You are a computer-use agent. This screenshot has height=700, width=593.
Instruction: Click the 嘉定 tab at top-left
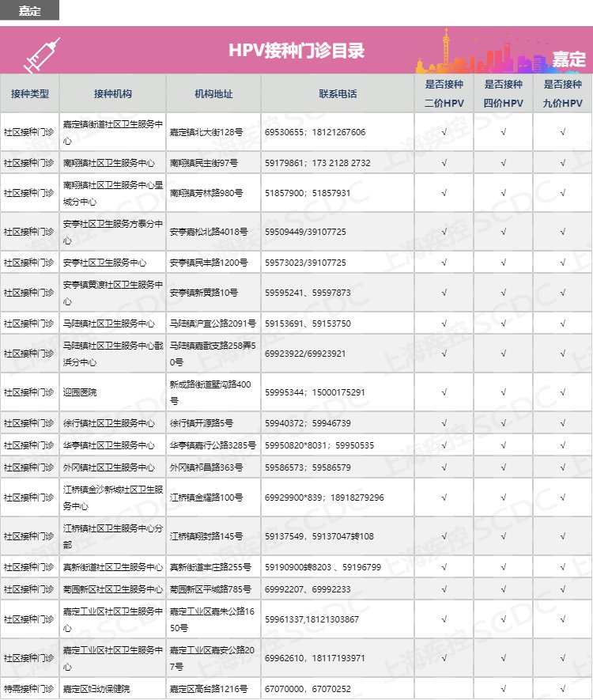pyautogui.click(x=29, y=10)
